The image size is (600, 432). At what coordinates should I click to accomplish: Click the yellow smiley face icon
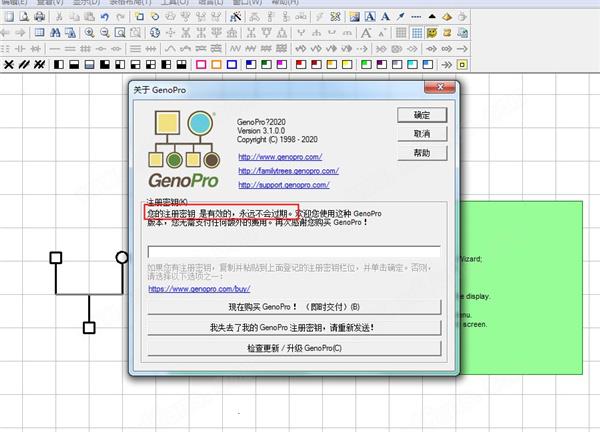pos(432,33)
